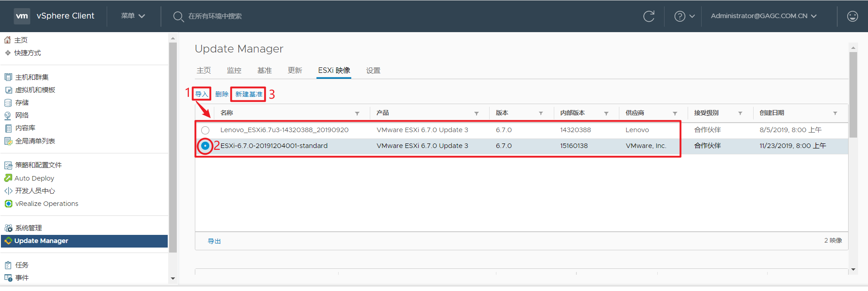Open the 名称 column filter

pos(357,113)
